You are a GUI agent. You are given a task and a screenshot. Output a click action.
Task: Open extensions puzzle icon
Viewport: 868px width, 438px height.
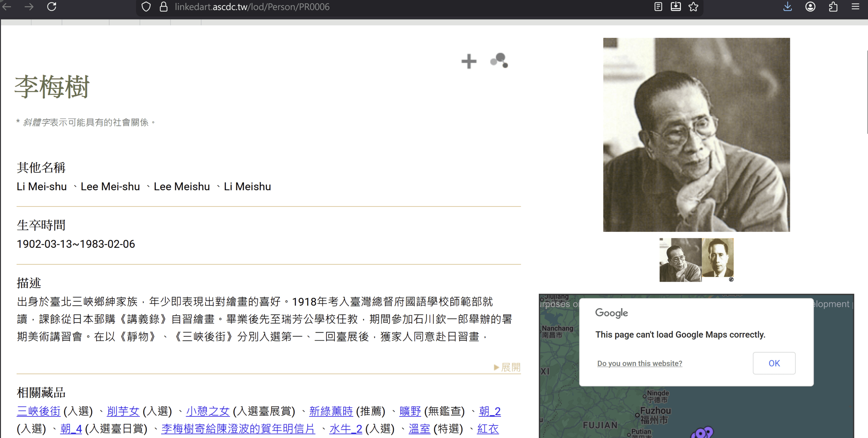[x=833, y=7]
